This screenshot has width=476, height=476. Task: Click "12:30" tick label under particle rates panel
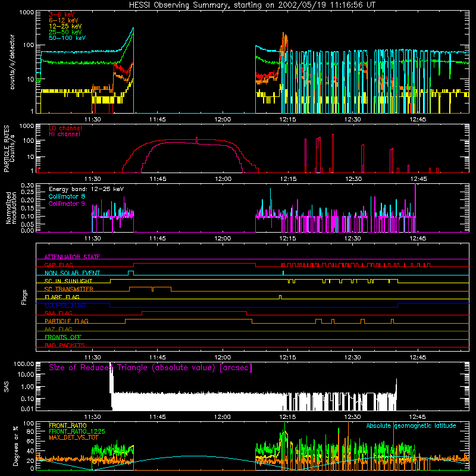(x=353, y=179)
